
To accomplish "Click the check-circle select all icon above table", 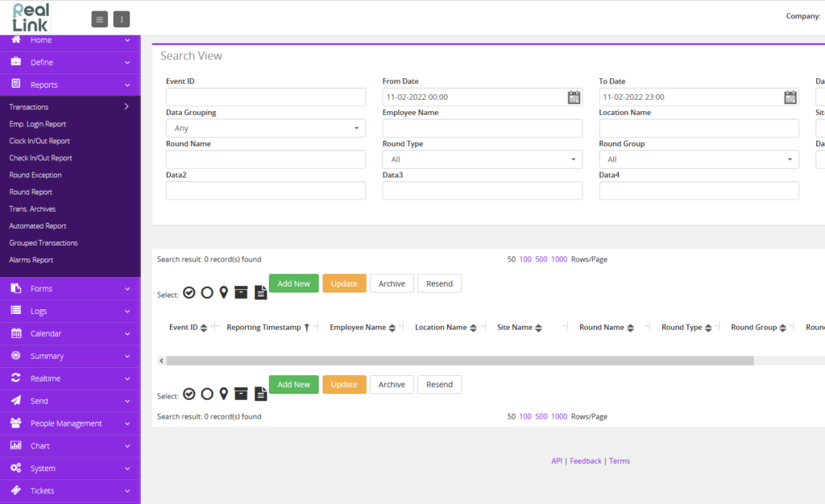I will pos(189,292).
